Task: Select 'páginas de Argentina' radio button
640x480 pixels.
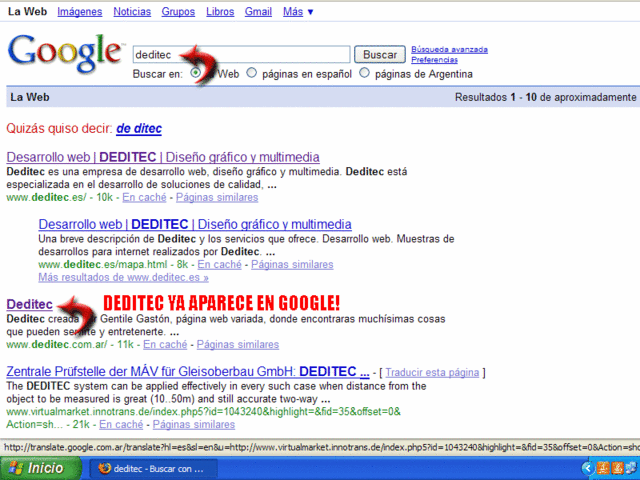Action: pos(364,73)
